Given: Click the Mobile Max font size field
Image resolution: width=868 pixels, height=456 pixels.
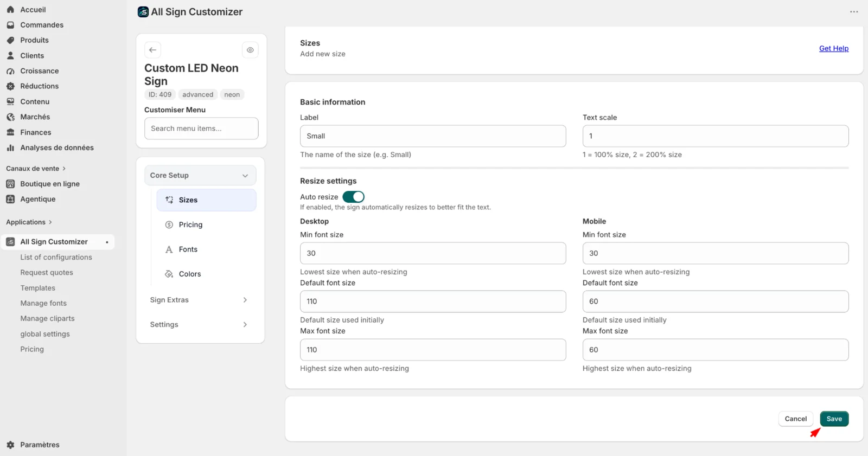Looking at the screenshot, I should tap(716, 350).
